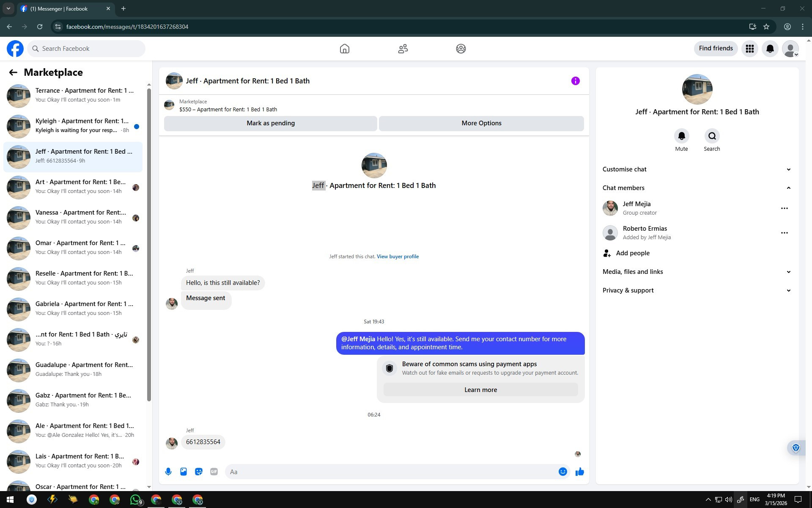Show hidden system tray icons
Viewport: 812px width, 508px height.
click(x=708, y=500)
